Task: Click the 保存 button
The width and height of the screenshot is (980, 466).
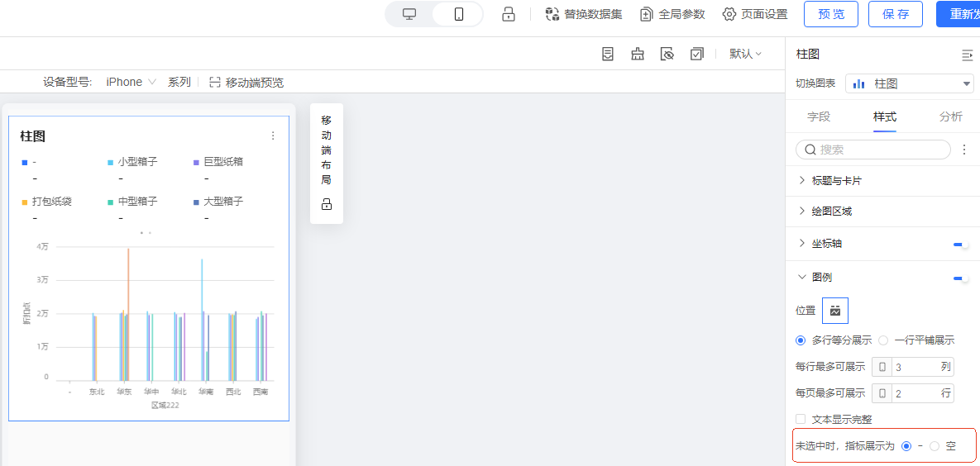Action: pos(895,14)
